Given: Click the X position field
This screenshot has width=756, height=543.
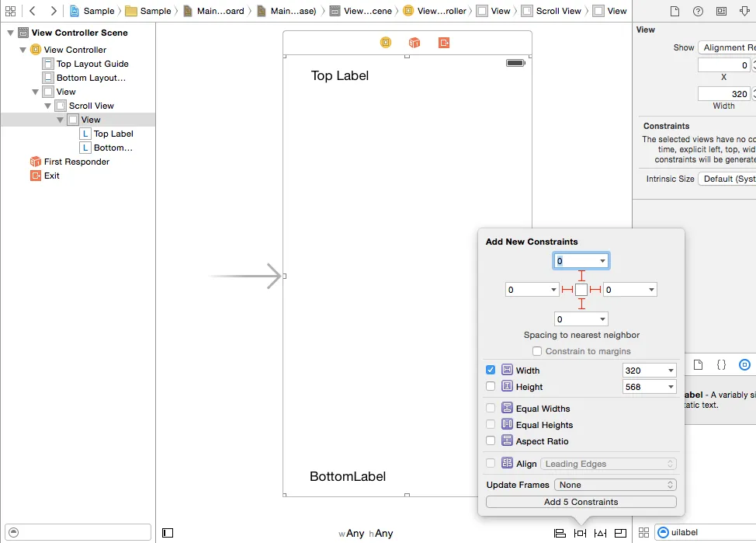Looking at the screenshot, I should [724, 65].
